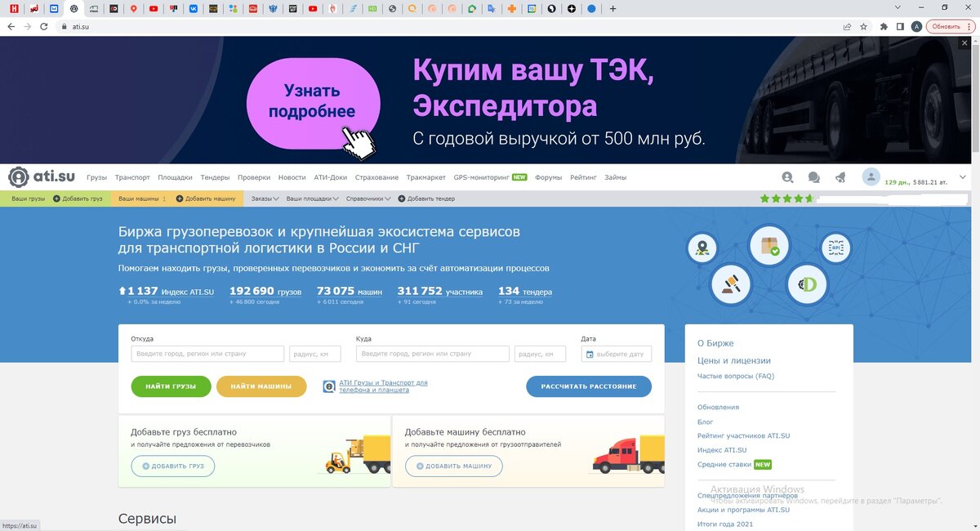Image resolution: width=980 pixels, height=531 pixels.
Task: Open the Тендеры menu
Action: [215, 177]
